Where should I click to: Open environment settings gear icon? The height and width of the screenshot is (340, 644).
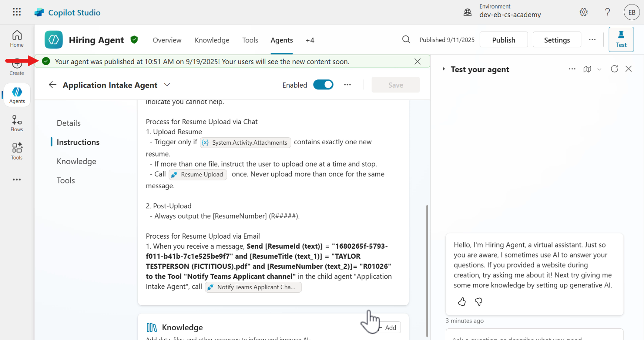[x=584, y=12]
